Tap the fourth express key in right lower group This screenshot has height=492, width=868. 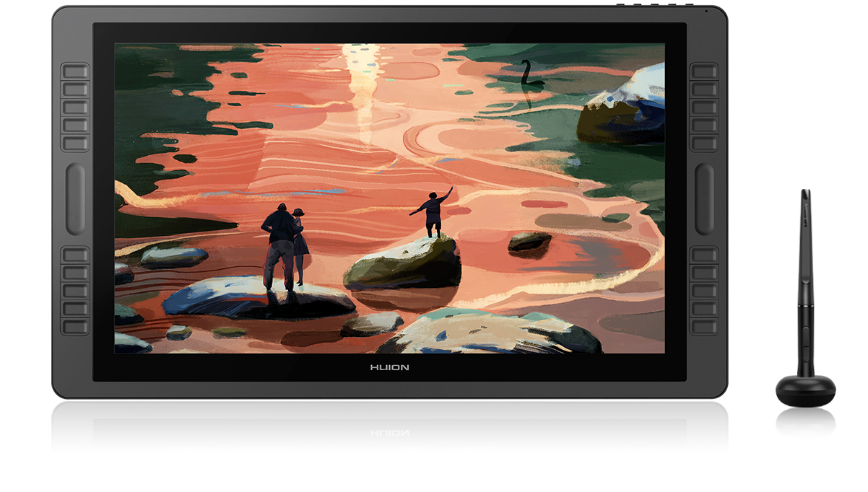tap(704, 309)
